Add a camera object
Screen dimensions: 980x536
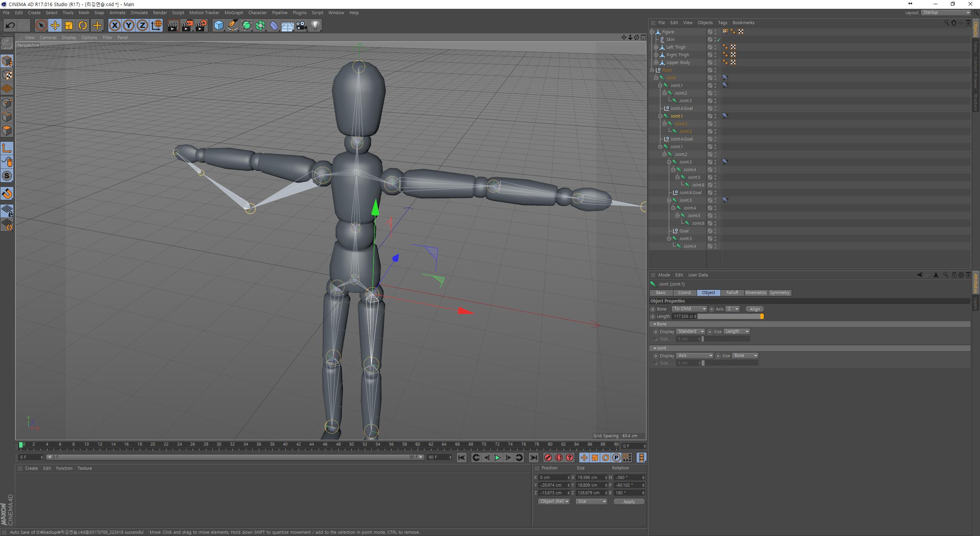click(x=302, y=26)
